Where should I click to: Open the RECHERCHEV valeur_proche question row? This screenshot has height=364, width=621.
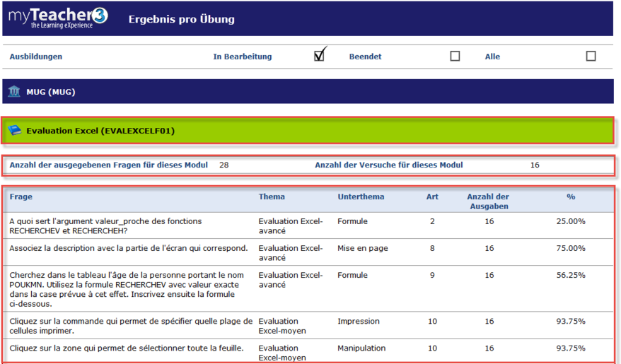(x=105, y=225)
